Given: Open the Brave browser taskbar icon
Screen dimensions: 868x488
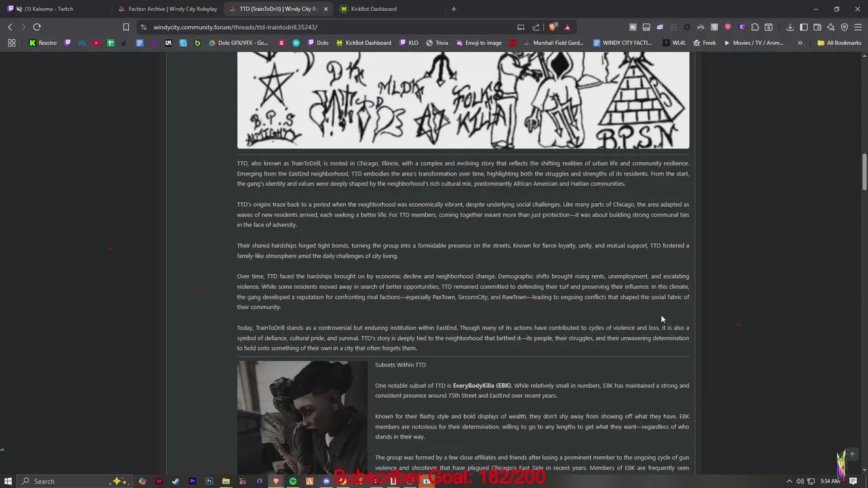Looking at the screenshot, I should pyautogui.click(x=276, y=481).
